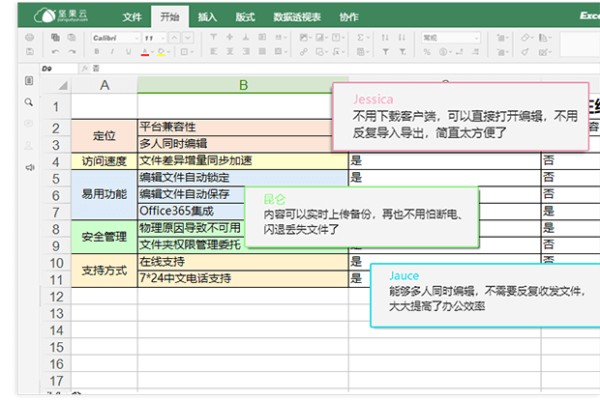Open the font color dropdown arrow
Image resolution: width=600 pixels, height=400 pixels.
click(152, 52)
